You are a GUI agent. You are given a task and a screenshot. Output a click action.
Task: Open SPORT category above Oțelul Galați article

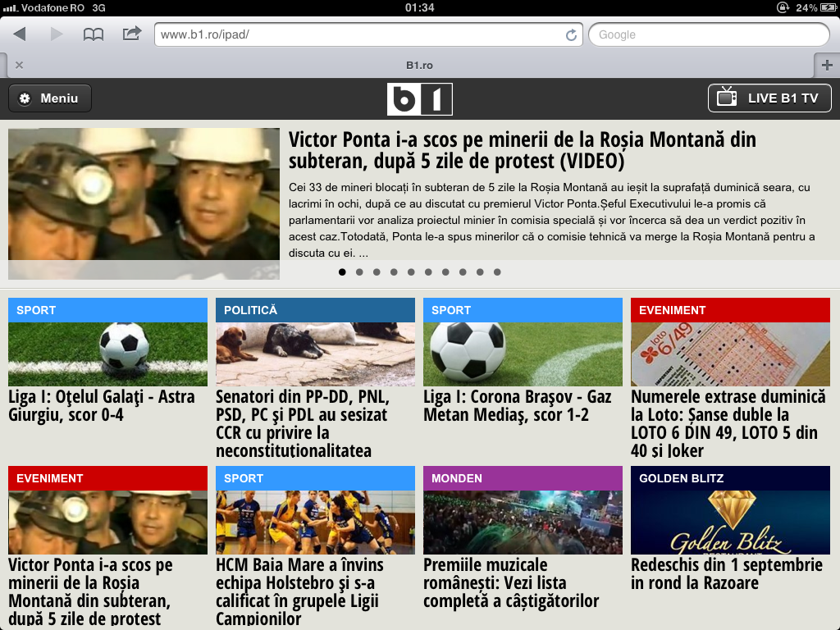pyautogui.click(x=107, y=310)
